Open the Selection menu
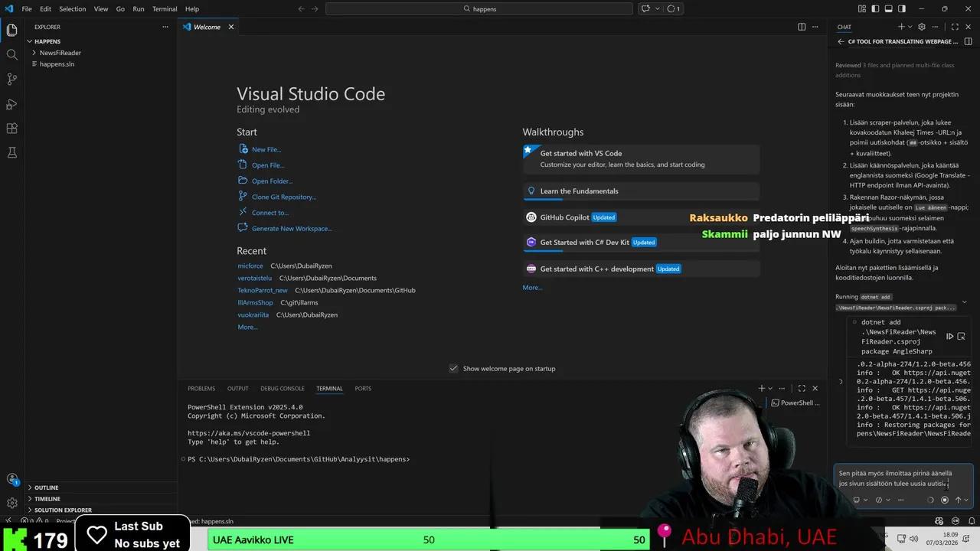 pyautogui.click(x=73, y=9)
